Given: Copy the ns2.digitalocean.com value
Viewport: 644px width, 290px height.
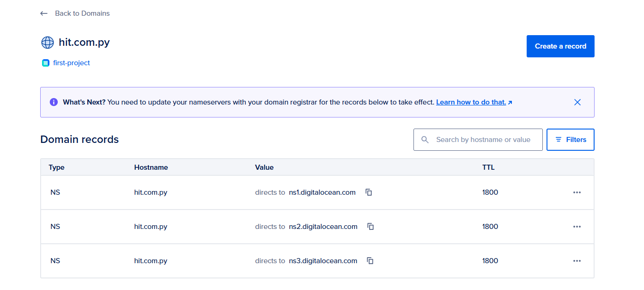Looking at the screenshot, I should (x=371, y=227).
